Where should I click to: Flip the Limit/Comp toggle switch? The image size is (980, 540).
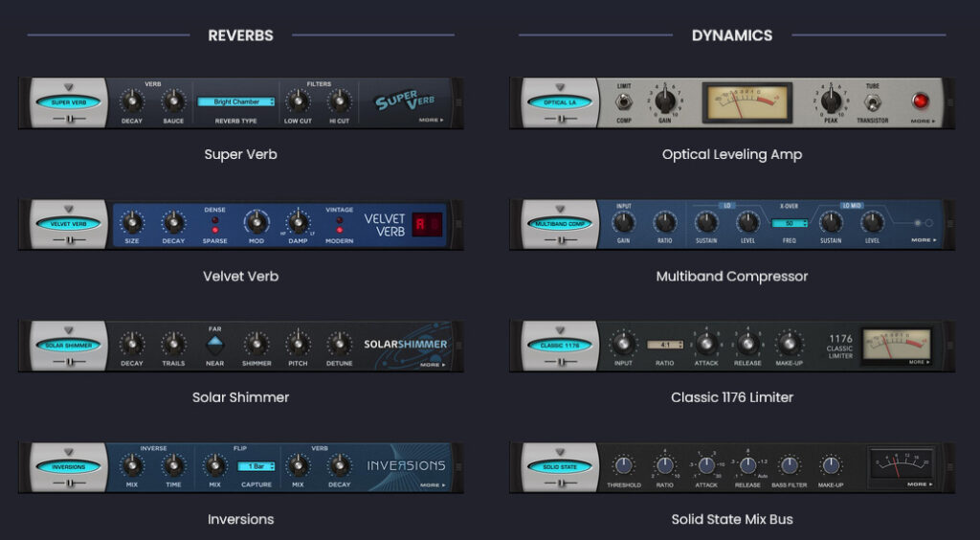623,101
